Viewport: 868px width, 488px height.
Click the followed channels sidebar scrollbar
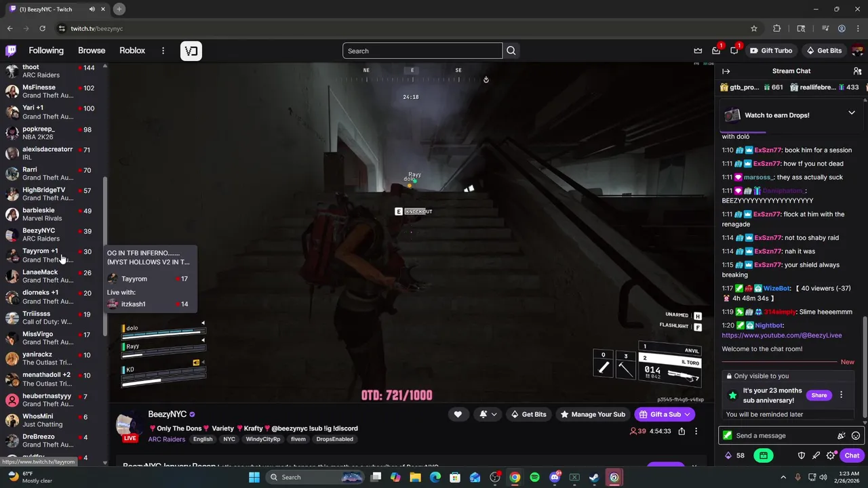(105, 258)
